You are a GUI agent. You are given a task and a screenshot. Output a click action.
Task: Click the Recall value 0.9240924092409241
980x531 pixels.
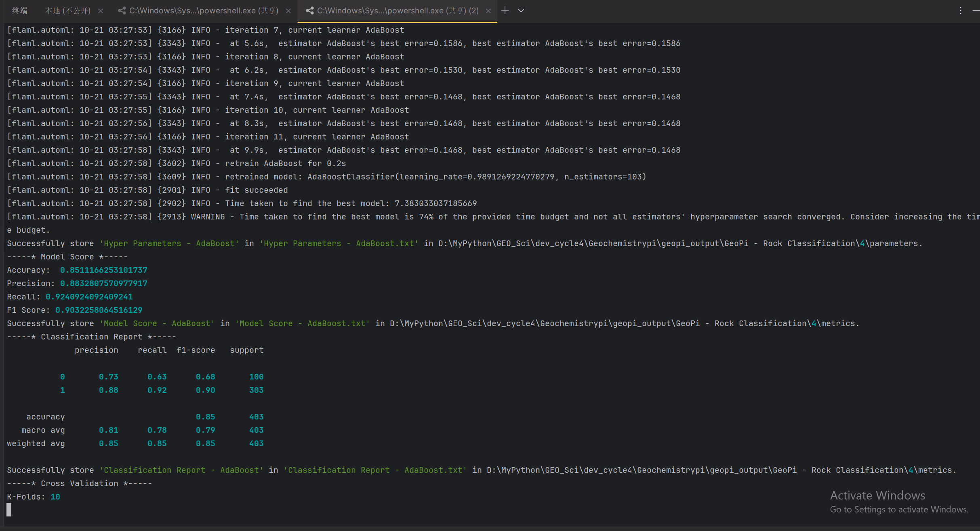(x=89, y=297)
